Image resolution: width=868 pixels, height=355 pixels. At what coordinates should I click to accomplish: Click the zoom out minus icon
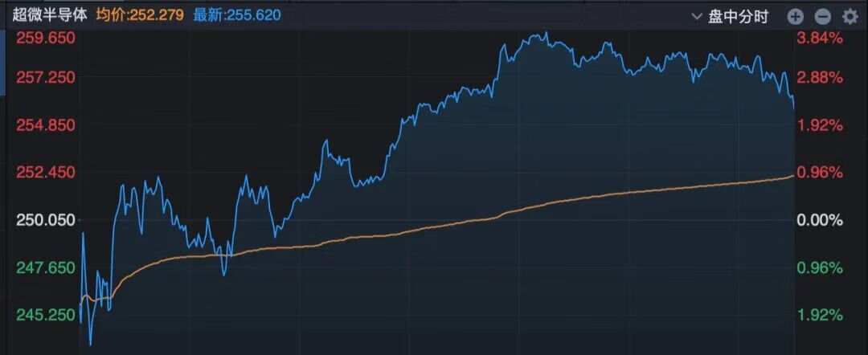click(x=822, y=16)
